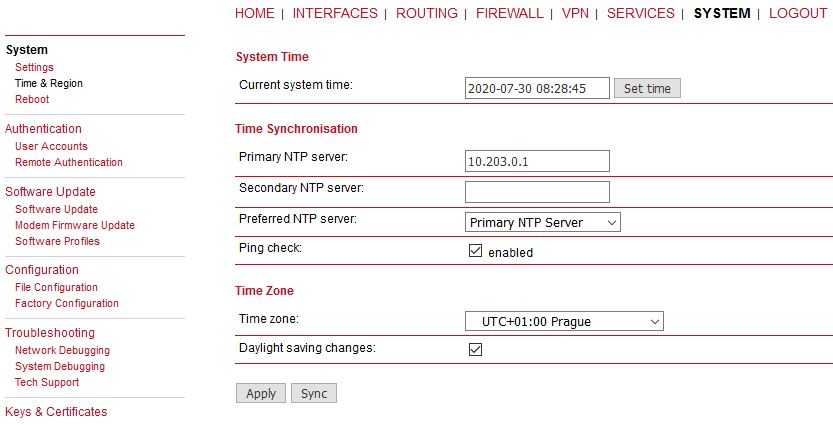Screen dimensions: 833x425
Task: Focus the Secondary NTP server field
Action: coord(537,191)
